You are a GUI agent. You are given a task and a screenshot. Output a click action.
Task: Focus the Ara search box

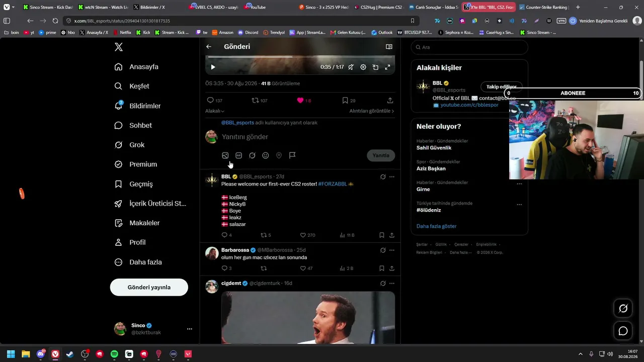tap(469, 47)
